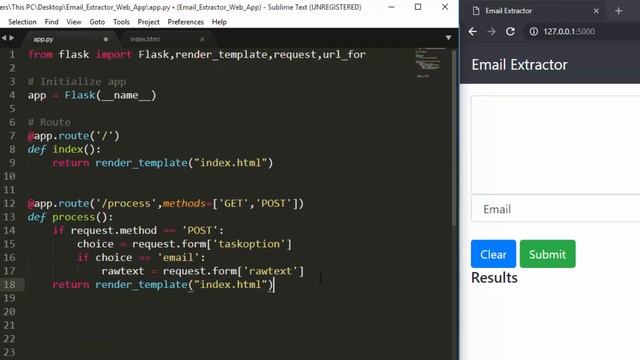
Task: Click the Results heading text
Action: tap(494, 278)
